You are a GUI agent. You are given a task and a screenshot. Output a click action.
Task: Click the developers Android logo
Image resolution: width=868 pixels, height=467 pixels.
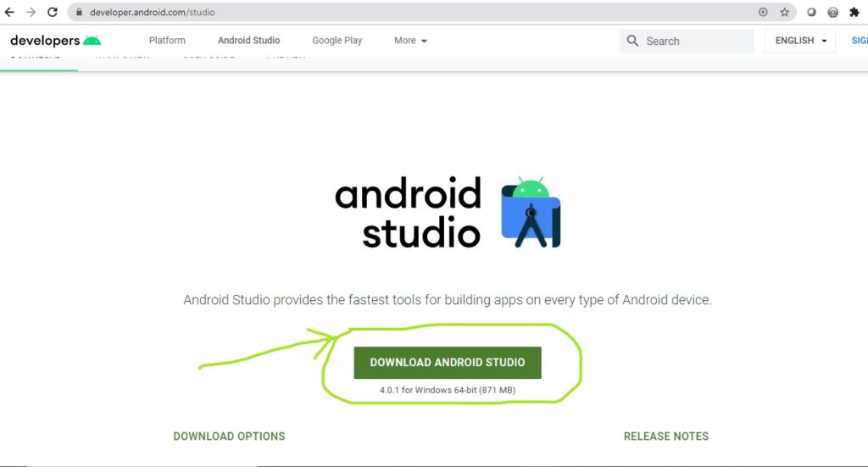(x=55, y=41)
